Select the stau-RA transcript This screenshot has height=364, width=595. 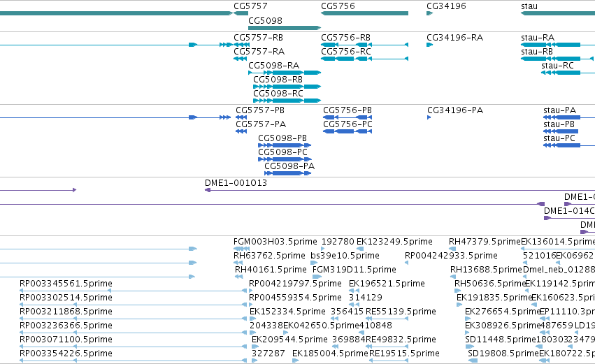coord(538,38)
